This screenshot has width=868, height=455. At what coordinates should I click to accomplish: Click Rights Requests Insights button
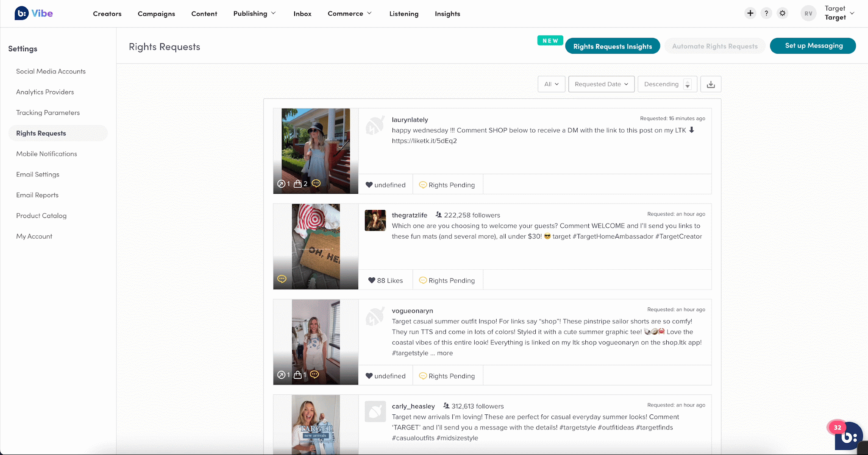point(612,46)
